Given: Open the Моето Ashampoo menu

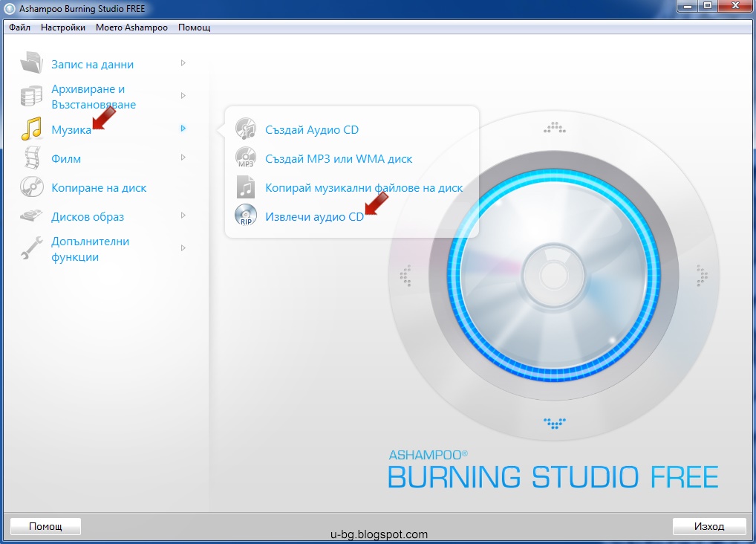Looking at the screenshot, I should point(131,27).
